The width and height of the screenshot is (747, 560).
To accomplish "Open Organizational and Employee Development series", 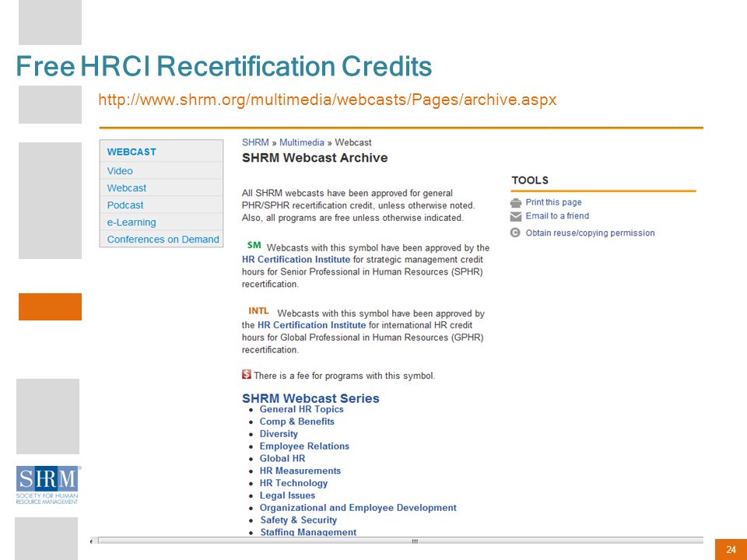I will tap(358, 508).
